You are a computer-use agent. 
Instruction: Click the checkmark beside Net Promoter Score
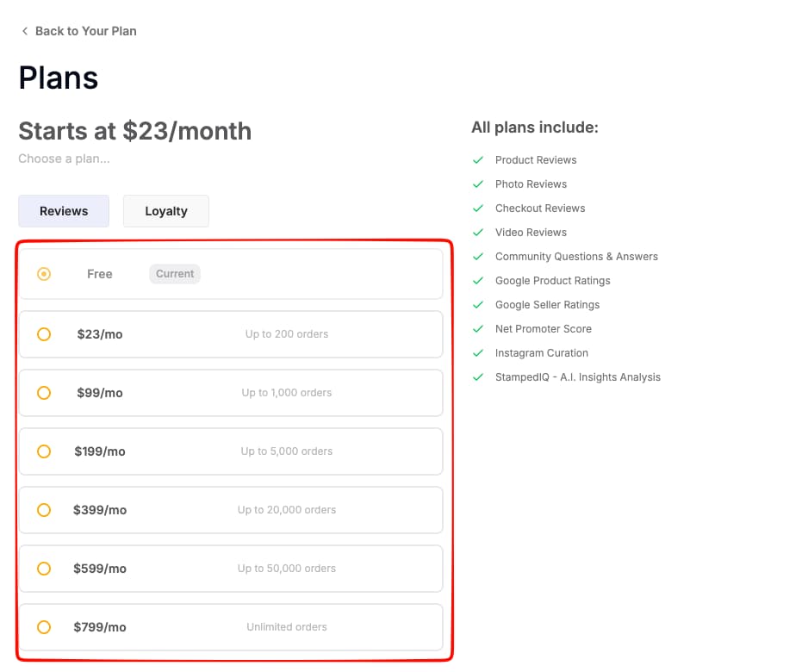coord(478,329)
